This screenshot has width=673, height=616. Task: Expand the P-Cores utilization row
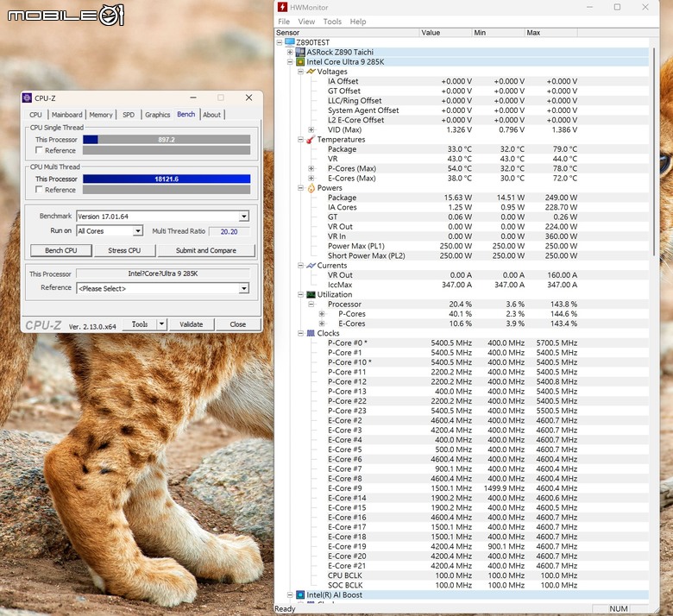pos(322,314)
